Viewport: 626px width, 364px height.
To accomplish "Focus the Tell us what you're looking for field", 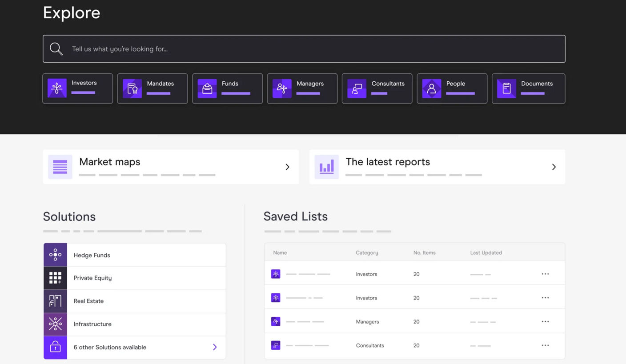I will tap(304, 49).
